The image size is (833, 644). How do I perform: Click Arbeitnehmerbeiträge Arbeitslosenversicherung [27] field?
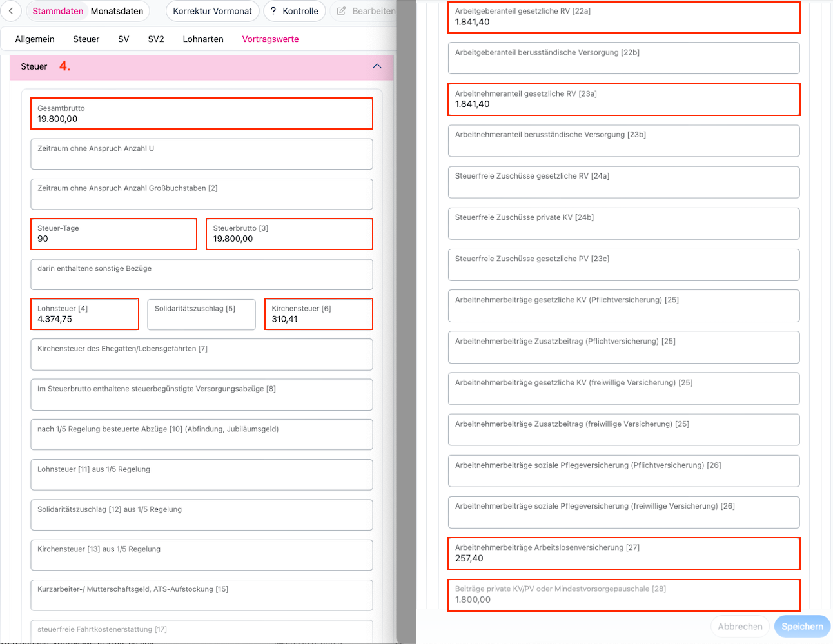624,553
